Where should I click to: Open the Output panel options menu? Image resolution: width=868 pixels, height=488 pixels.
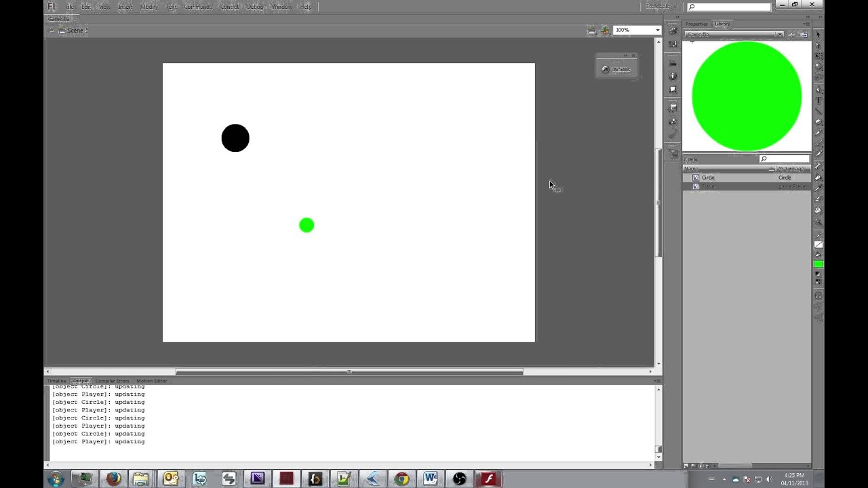[x=657, y=381]
